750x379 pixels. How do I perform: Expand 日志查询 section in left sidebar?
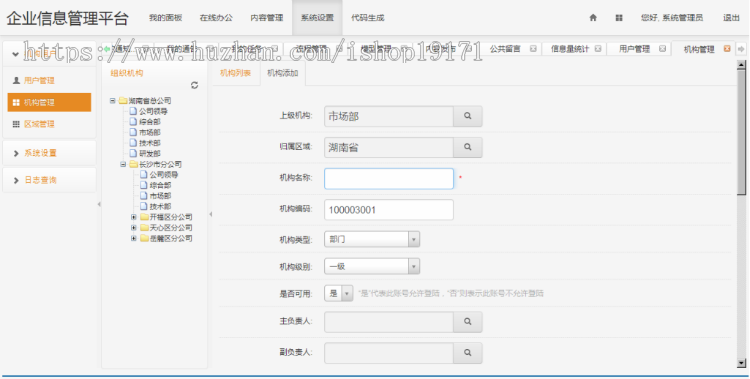pyautogui.click(x=49, y=180)
